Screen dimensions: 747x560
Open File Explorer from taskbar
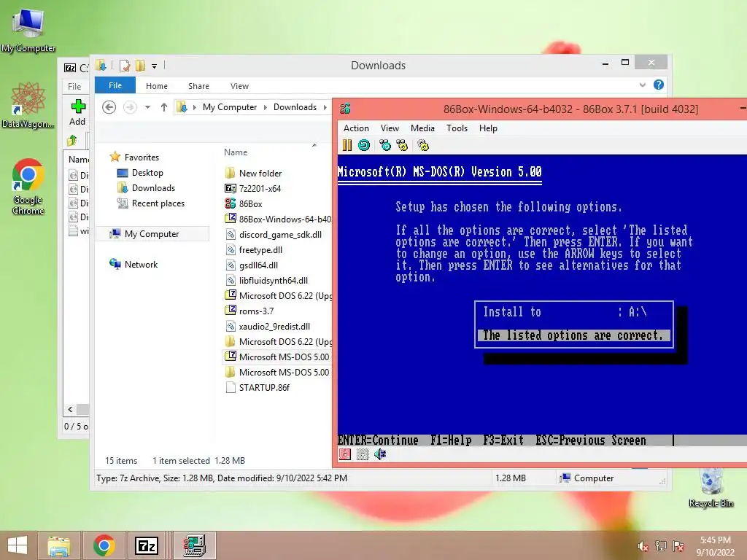point(58,545)
